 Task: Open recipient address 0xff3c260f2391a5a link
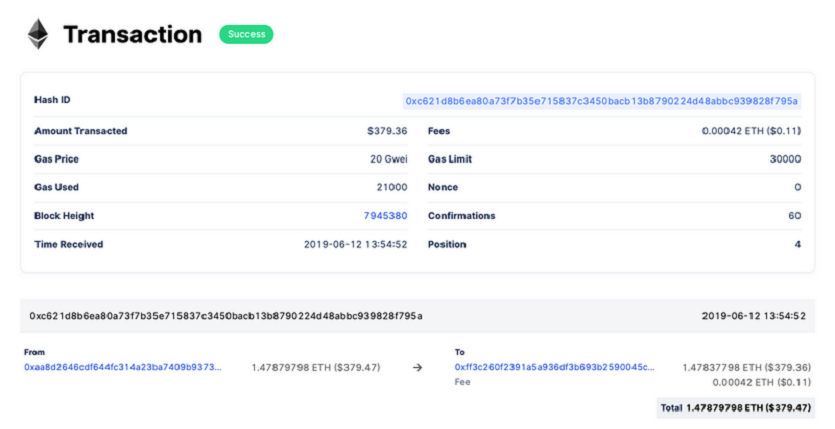pyautogui.click(x=554, y=367)
